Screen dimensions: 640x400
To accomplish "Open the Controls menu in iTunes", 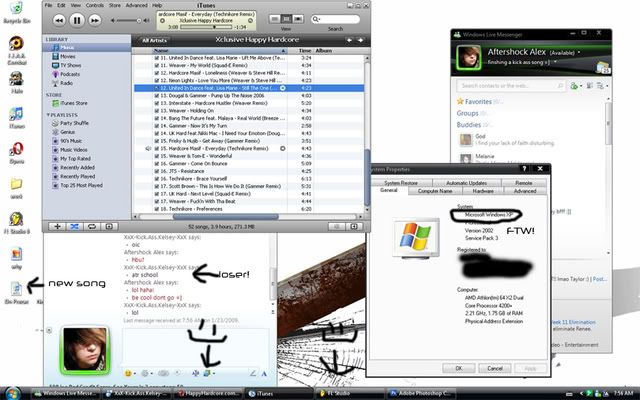I will pyautogui.click(x=94, y=5).
